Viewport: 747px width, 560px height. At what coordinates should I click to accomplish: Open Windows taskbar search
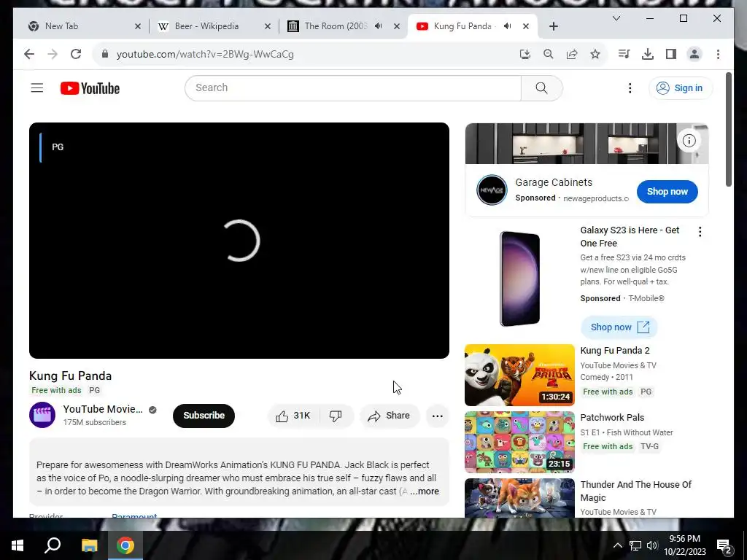pos(53,545)
